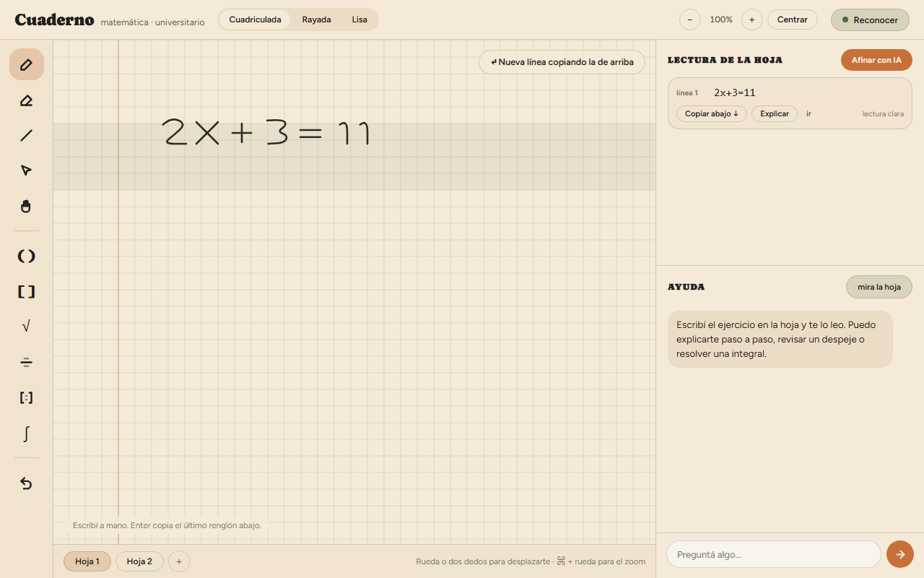The height and width of the screenshot is (578, 924).
Task: Click the recognized text 2x+3=11
Action: (x=734, y=92)
